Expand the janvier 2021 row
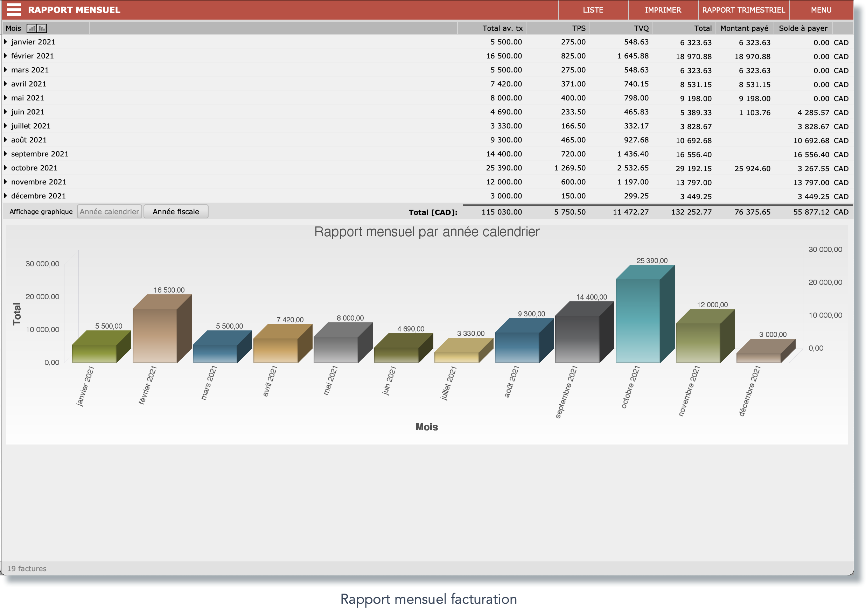This screenshot has height=616, width=866. tap(5, 42)
